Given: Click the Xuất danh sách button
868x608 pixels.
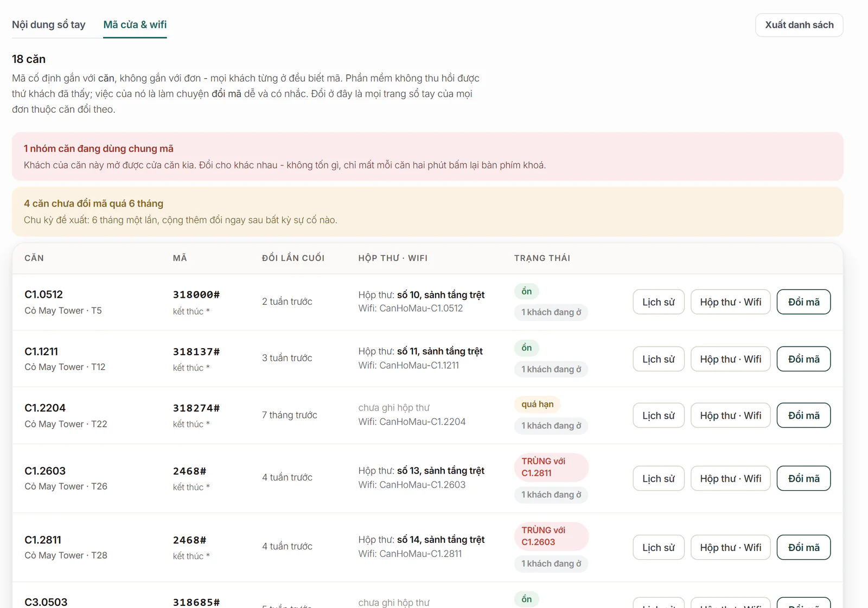Looking at the screenshot, I should pos(799,25).
